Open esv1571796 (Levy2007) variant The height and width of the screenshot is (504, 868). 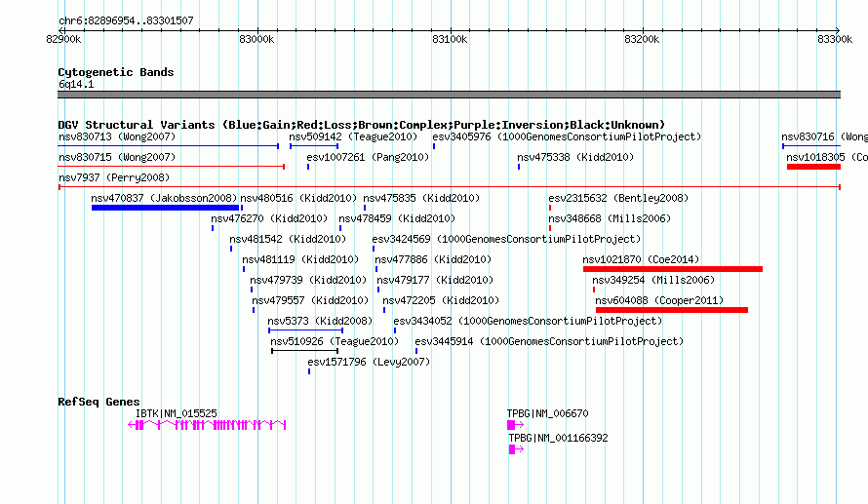[x=369, y=362]
